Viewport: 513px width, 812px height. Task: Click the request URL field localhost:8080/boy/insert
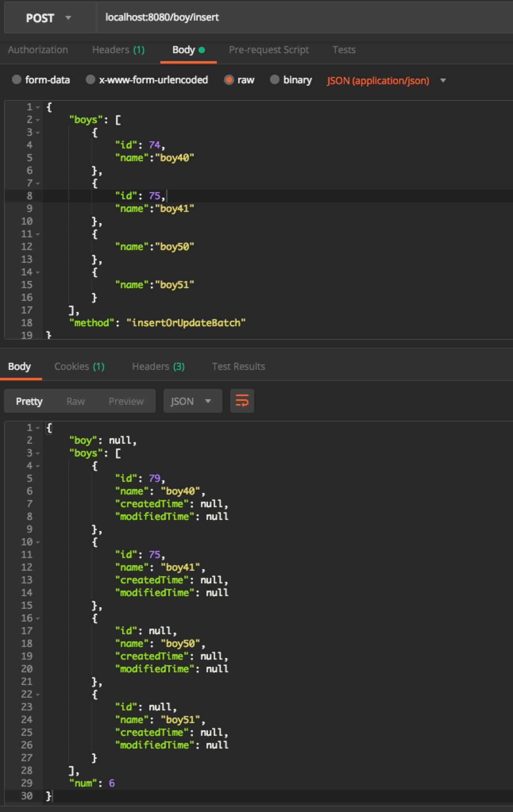pyautogui.click(x=305, y=17)
